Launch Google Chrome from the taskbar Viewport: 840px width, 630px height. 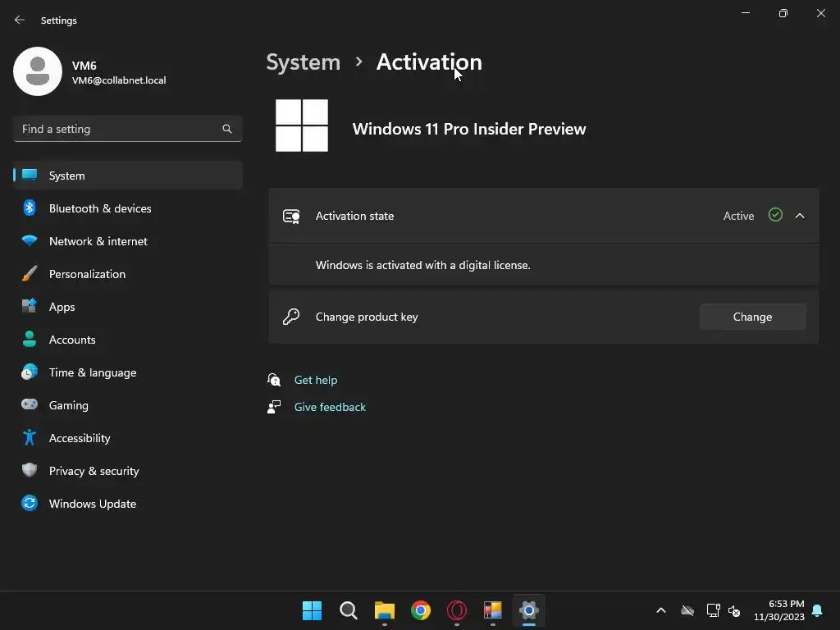coord(421,610)
